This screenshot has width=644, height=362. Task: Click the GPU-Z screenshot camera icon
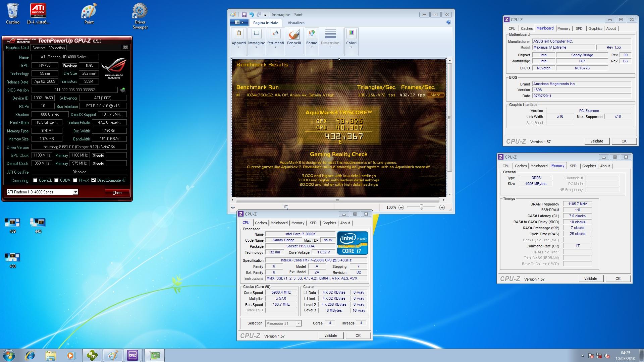(125, 47)
